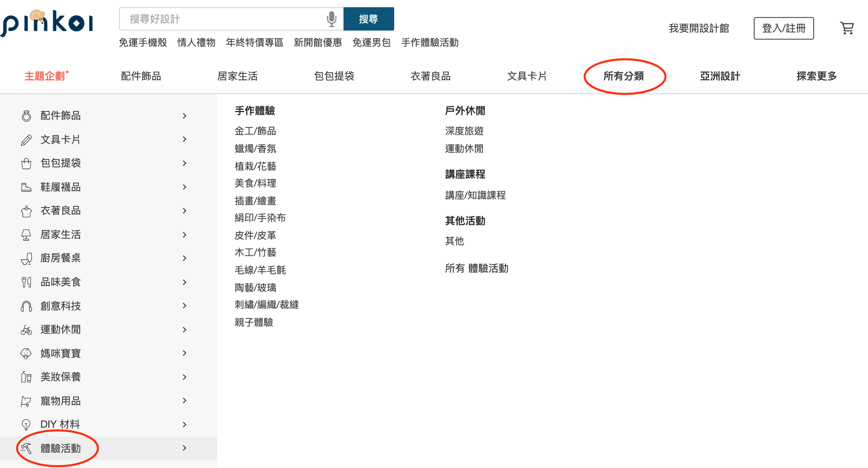The image size is (868, 468).
Task: Expand the 體驗活動 chevron arrow
Action: (x=185, y=448)
